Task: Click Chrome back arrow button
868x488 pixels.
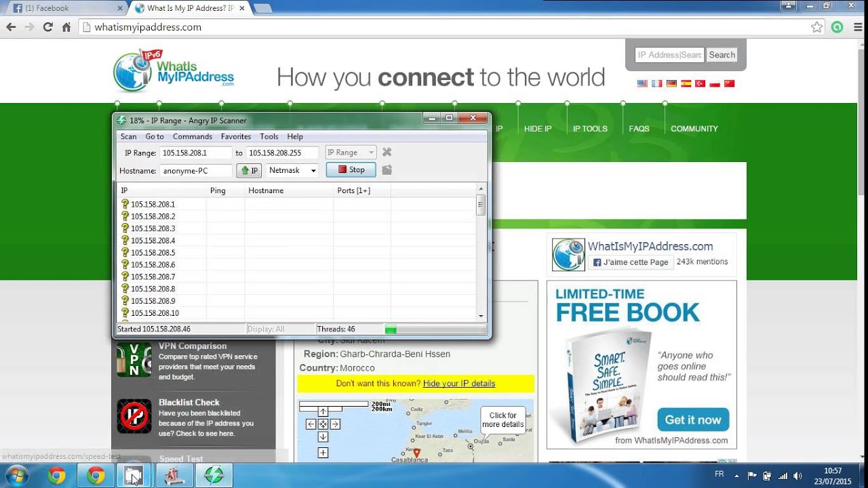Action: tap(11, 27)
